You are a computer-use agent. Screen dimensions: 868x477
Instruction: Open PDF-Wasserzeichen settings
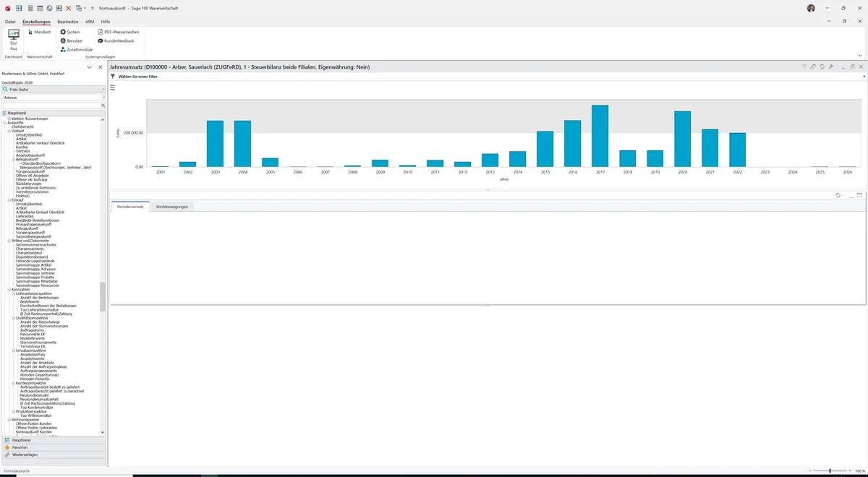coord(118,33)
